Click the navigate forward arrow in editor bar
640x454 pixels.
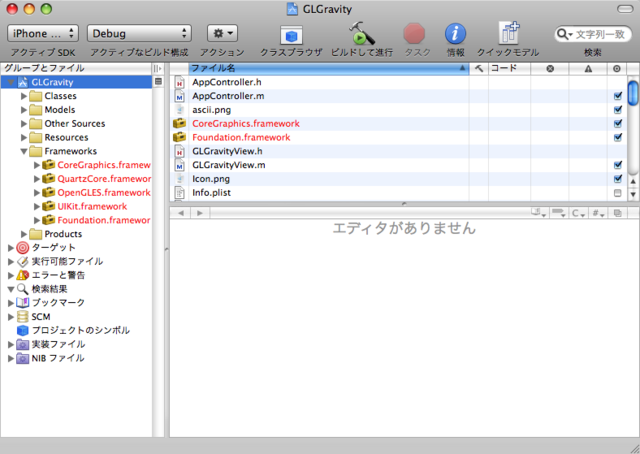[200, 213]
